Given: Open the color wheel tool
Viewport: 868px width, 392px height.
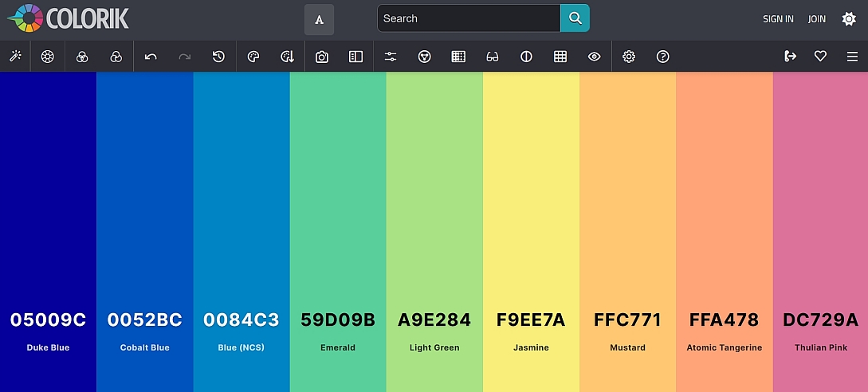Looking at the screenshot, I should click(x=48, y=57).
